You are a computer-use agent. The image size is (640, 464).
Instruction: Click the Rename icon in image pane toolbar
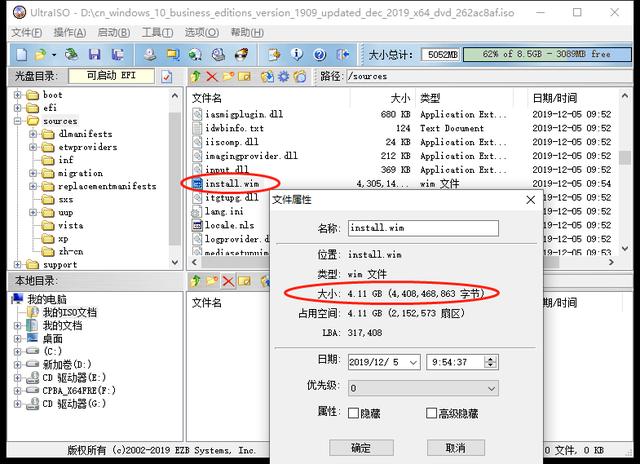[244, 76]
